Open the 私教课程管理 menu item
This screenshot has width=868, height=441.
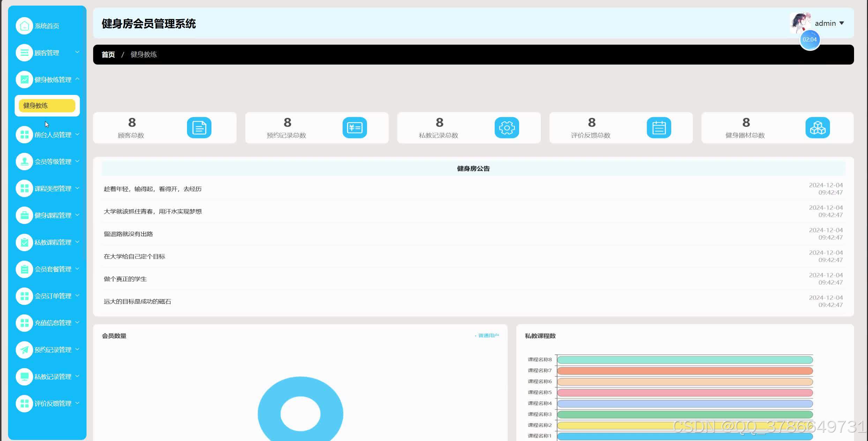pos(53,242)
